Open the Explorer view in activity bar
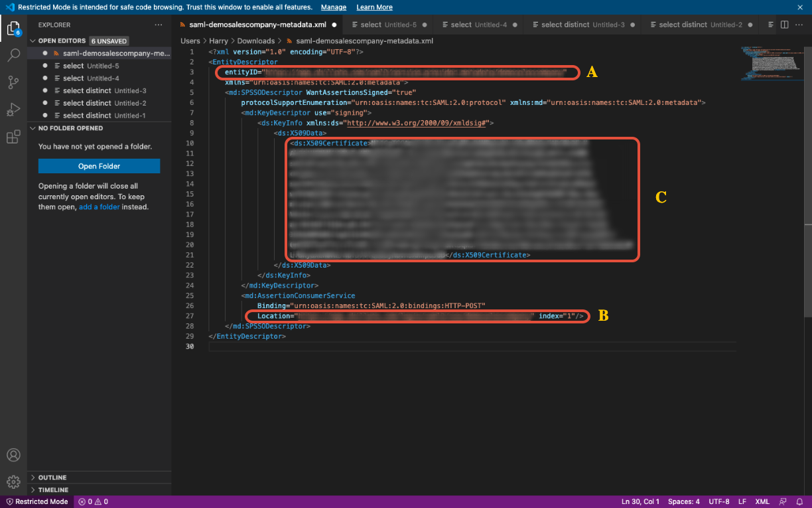Image resolution: width=812 pixels, height=508 pixels. pyautogui.click(x=13, y=28)
